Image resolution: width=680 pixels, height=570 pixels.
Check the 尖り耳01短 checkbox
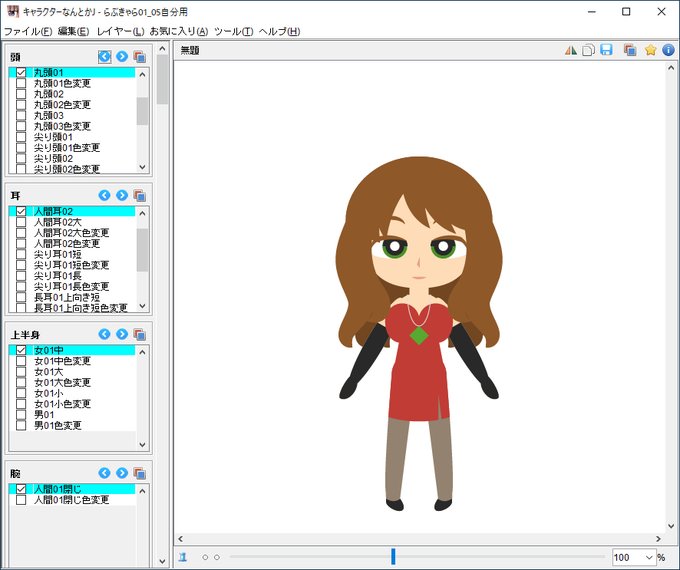point(21,254)
